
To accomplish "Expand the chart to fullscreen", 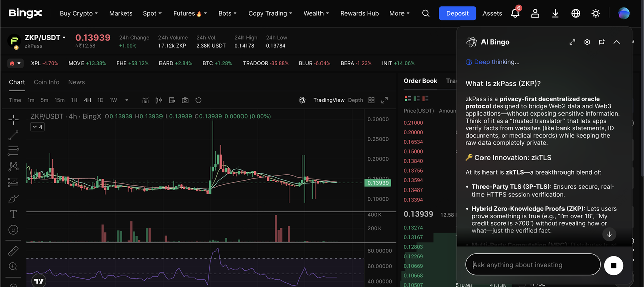I will [384, 100].
